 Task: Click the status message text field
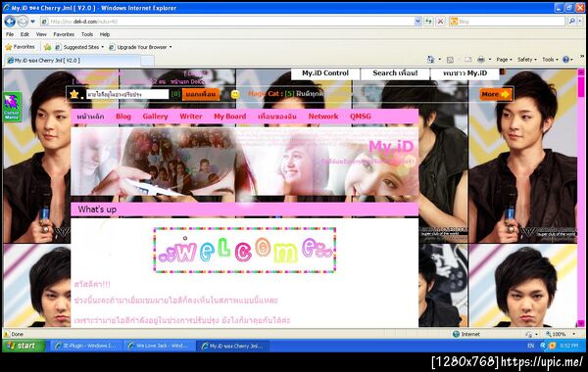click(127, 94)
